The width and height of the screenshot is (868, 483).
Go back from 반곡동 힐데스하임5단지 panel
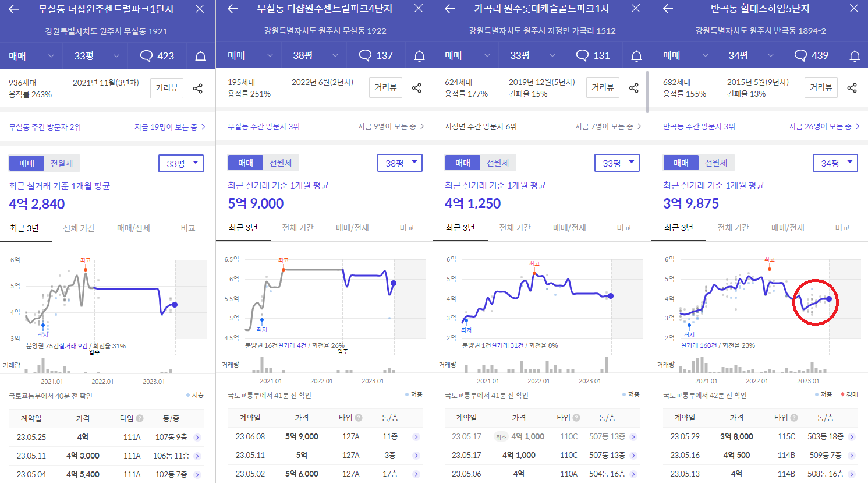[668, 9]
